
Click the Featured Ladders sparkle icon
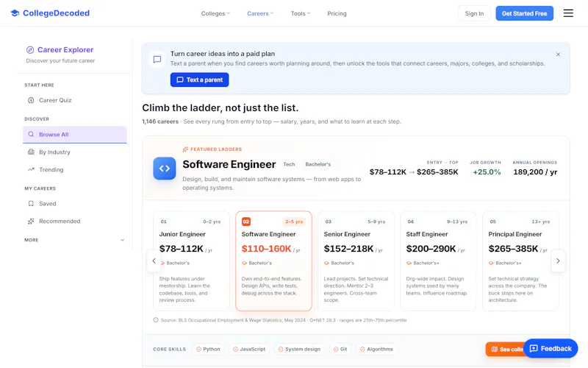pos(185,149)
